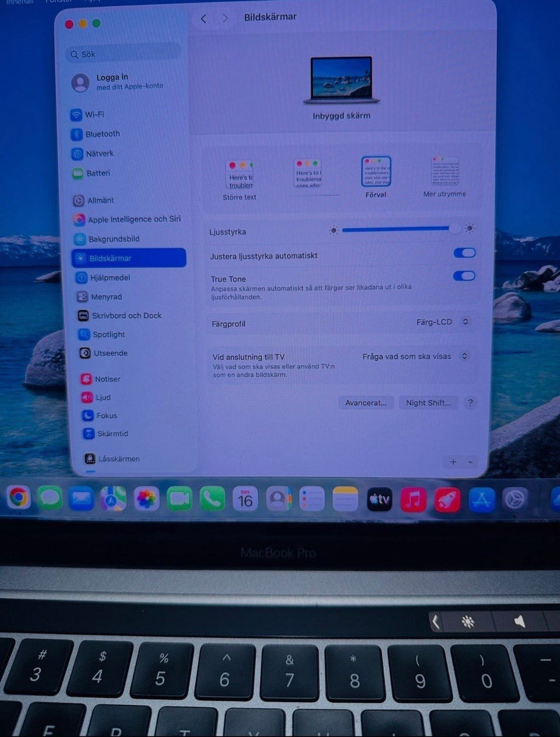
Task: Open Maps from the Dock
Action: pos(113,499)
